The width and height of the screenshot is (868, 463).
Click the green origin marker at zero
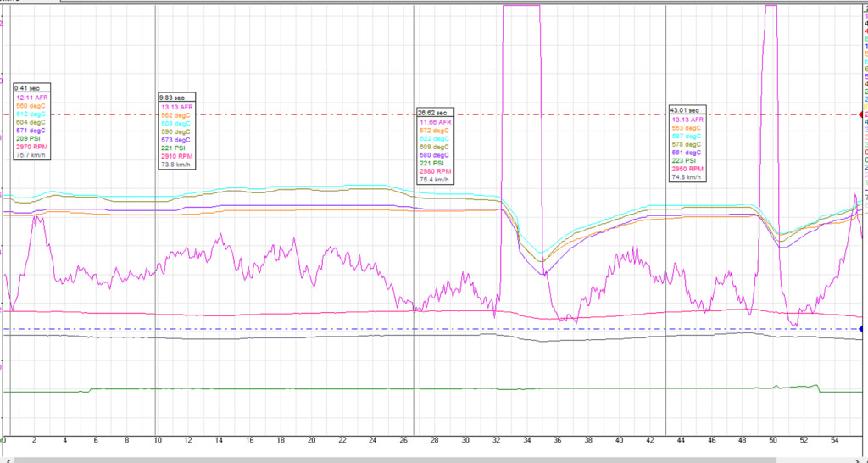click(3, 440)
